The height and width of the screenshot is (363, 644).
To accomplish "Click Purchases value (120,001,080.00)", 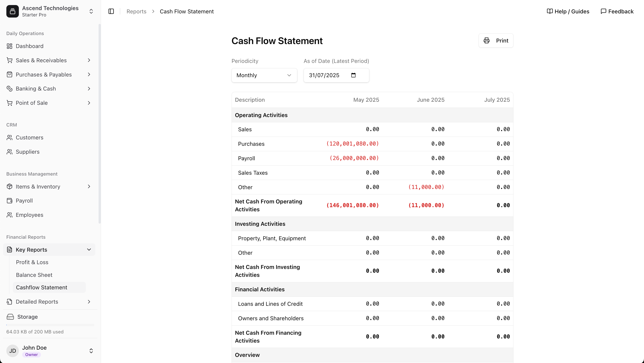I will pos(352,144).
